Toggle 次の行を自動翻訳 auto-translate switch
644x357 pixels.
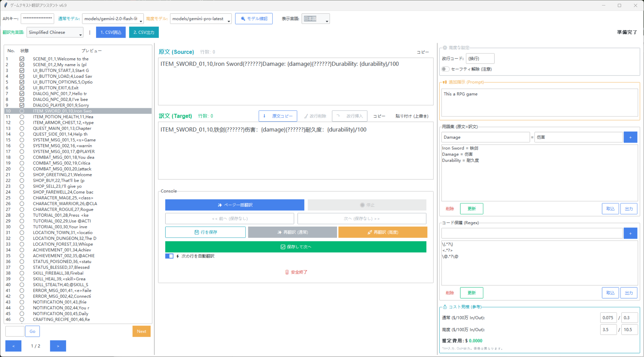(x=169, y=256)
